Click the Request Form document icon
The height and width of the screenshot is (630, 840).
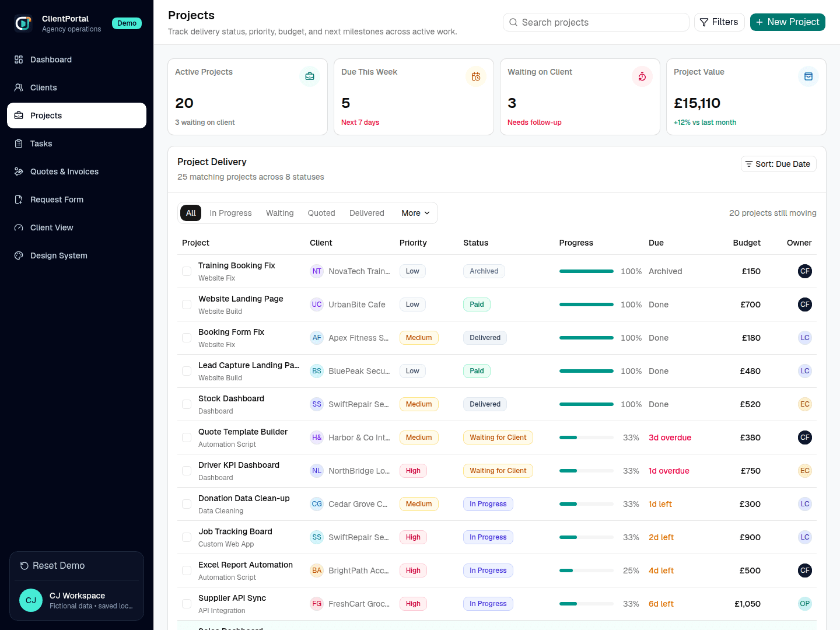pos(19,199)
